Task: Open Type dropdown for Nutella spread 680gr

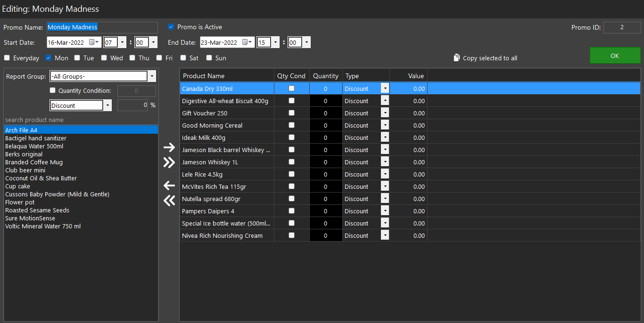Action: click(385, 199)
